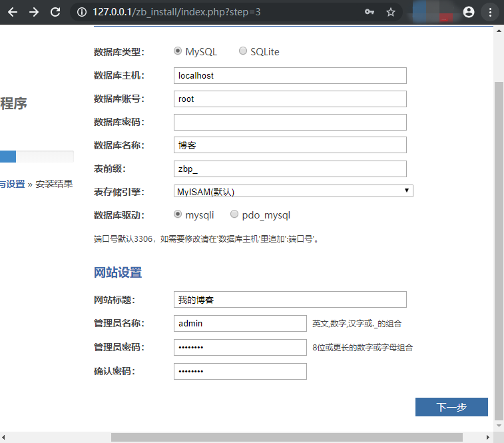Click the 与设置 step link
Viewport: 504px width, 443px height.
pyautogui.click(x=12, y=184)
